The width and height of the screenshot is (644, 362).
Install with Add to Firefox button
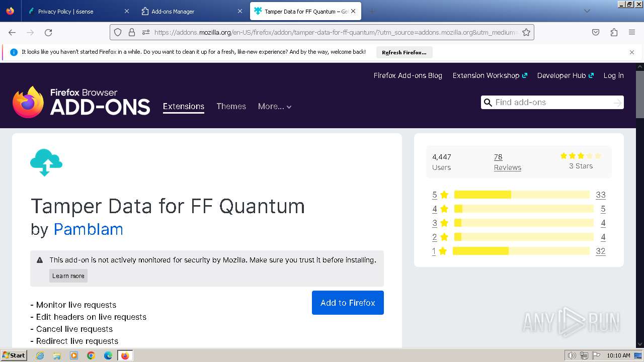[348, 303]
